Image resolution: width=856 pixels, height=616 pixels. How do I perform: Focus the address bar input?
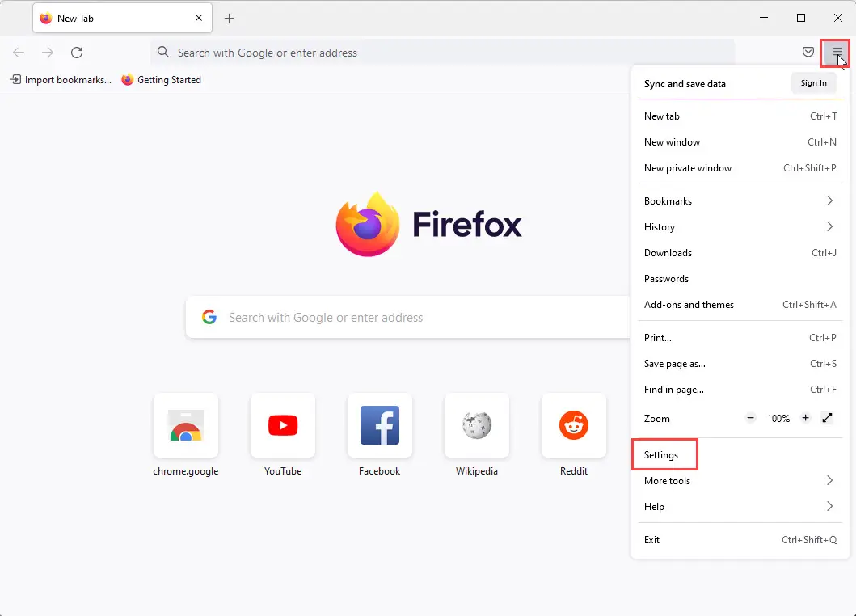(x=442, y=53)
